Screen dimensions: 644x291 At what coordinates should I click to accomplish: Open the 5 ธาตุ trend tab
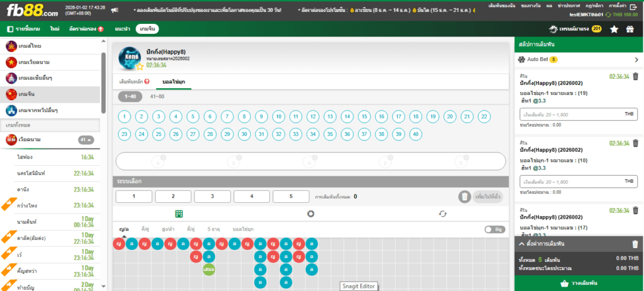(214, 229)
